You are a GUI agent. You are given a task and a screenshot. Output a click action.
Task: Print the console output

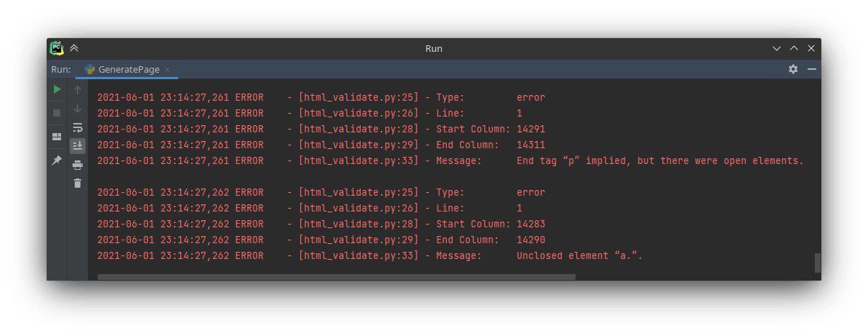(78, 165)
